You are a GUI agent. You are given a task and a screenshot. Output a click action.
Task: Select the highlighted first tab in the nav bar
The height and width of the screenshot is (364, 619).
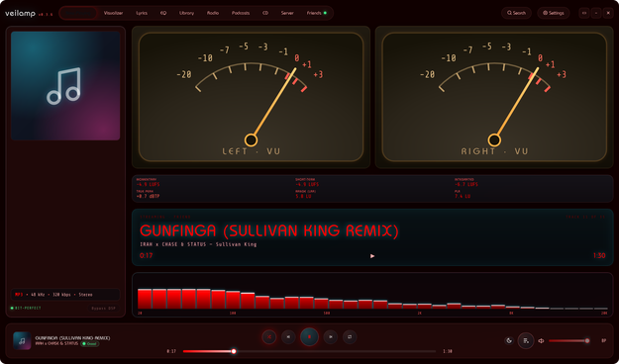pyautogui.click(x=78, y=13)
